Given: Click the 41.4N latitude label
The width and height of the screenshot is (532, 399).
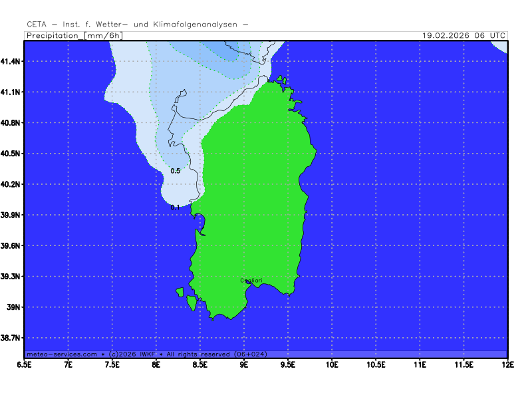Looking at the screenshot, I should (x=11, y=61).
